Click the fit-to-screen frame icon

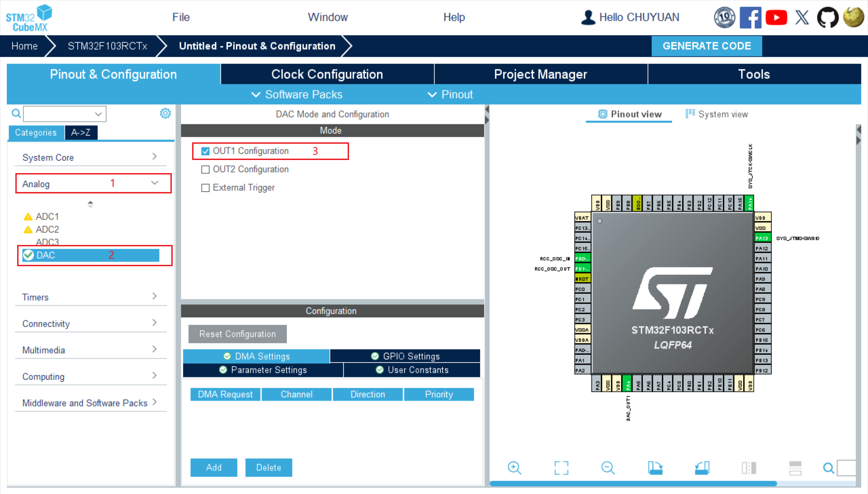[x=561, y=468]
